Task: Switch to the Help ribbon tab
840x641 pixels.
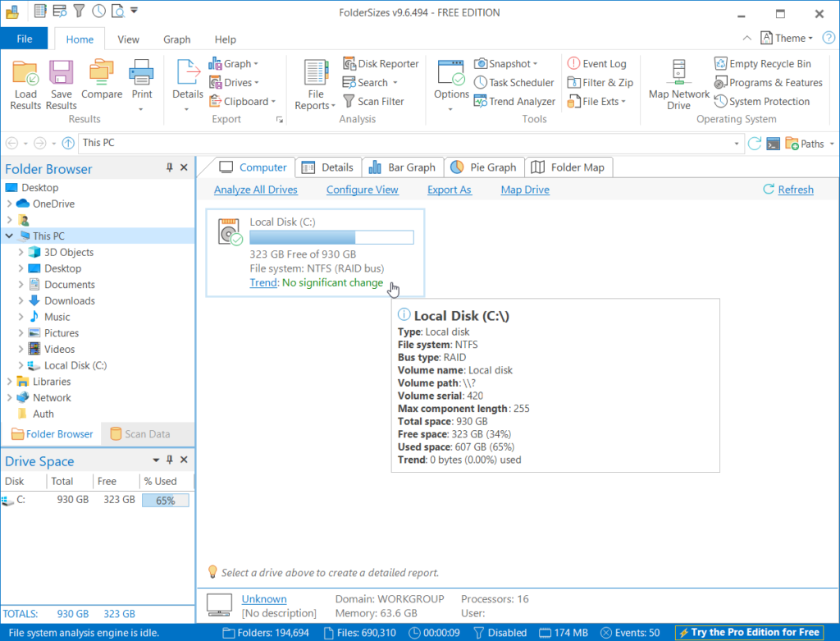Action: click(x=225, y=39)
